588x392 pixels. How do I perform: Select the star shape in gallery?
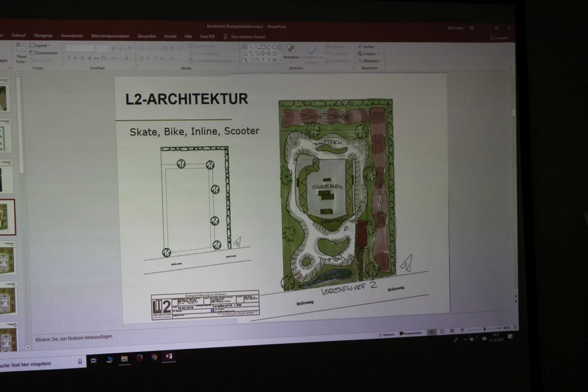(x=274, y=60)
